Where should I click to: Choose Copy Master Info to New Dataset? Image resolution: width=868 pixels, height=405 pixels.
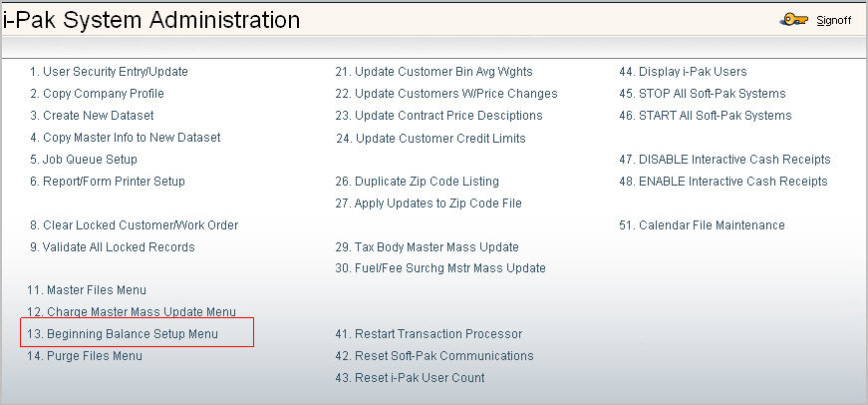(x=126, y=138)
